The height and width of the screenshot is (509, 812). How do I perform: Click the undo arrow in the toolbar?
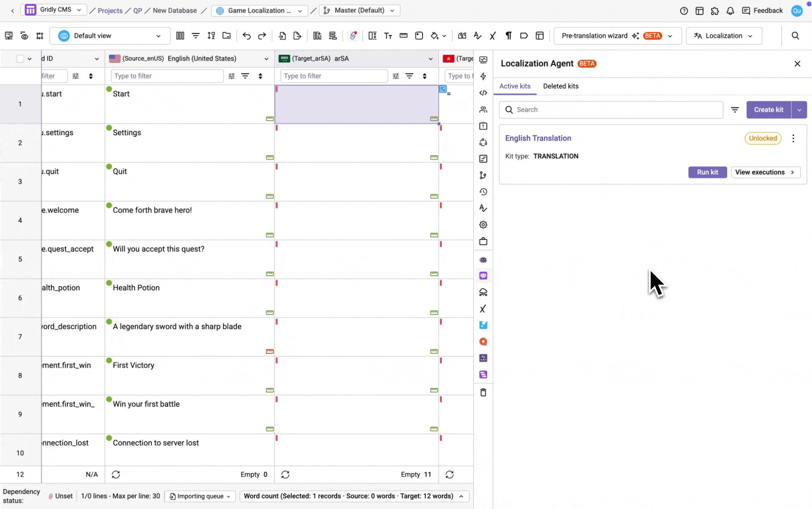(246, 36)
